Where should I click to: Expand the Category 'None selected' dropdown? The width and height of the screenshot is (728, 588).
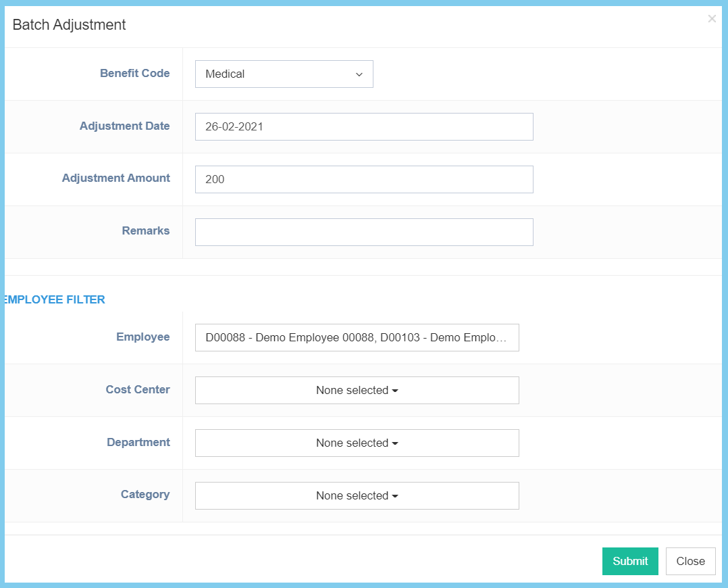357,496
